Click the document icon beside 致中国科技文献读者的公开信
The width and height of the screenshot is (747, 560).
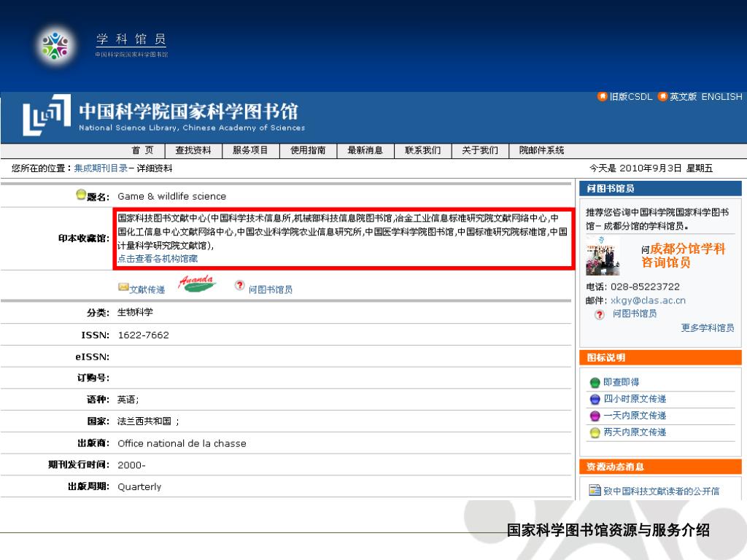pos(594,491)
